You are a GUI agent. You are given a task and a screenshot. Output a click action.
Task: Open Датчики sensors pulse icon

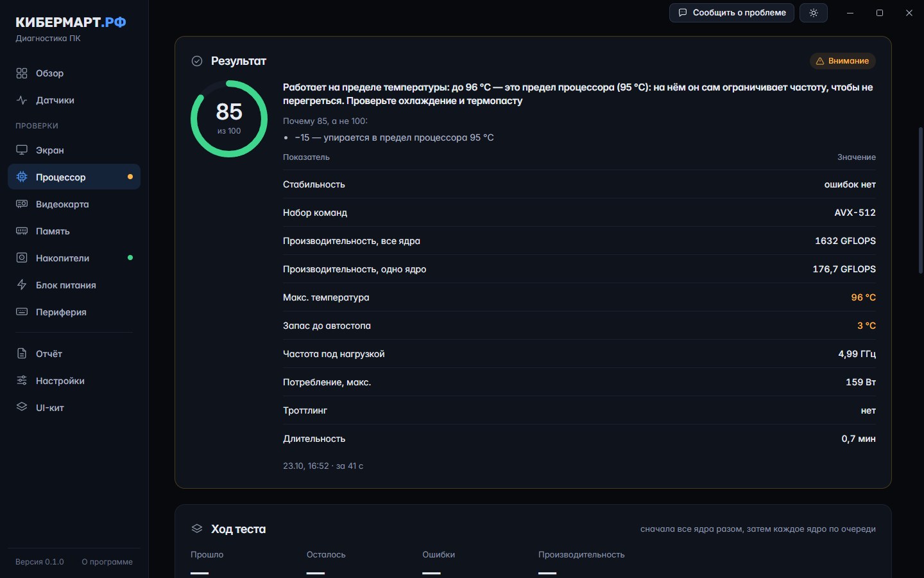click(22, 100)
